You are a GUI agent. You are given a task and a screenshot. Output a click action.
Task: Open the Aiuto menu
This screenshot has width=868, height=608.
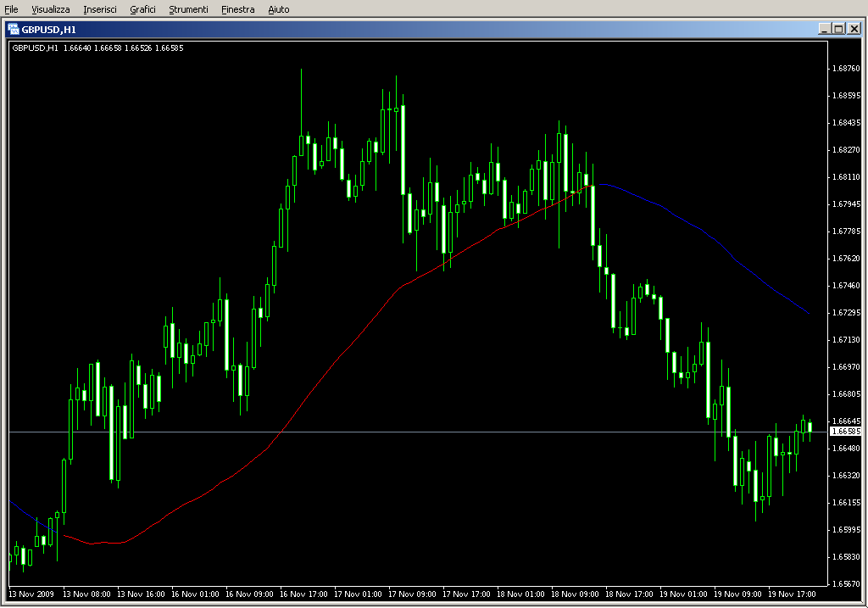(278, 9)
